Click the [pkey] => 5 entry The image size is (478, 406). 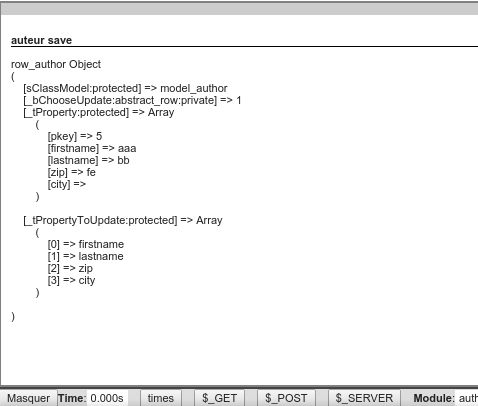(75, 136)
